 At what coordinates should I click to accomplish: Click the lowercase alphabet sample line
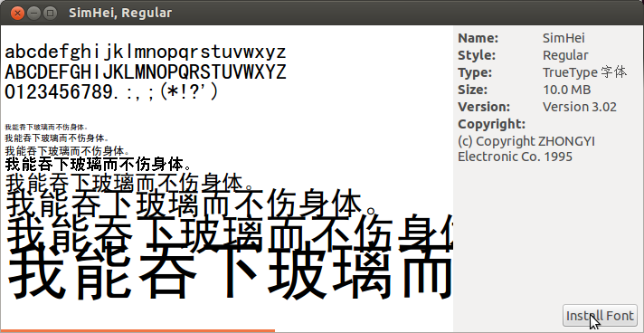[x=145, y=53]
